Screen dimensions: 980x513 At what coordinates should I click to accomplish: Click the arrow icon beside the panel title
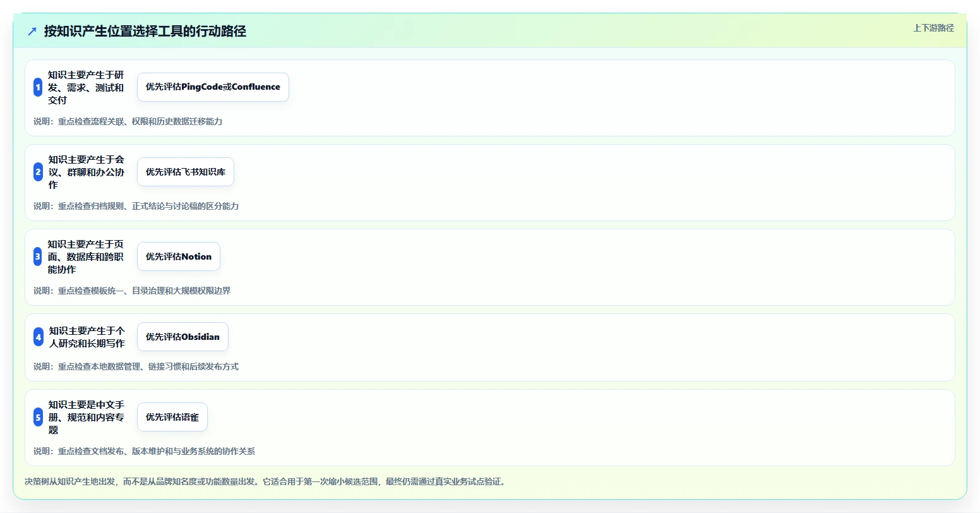click(x=32, y=31)
